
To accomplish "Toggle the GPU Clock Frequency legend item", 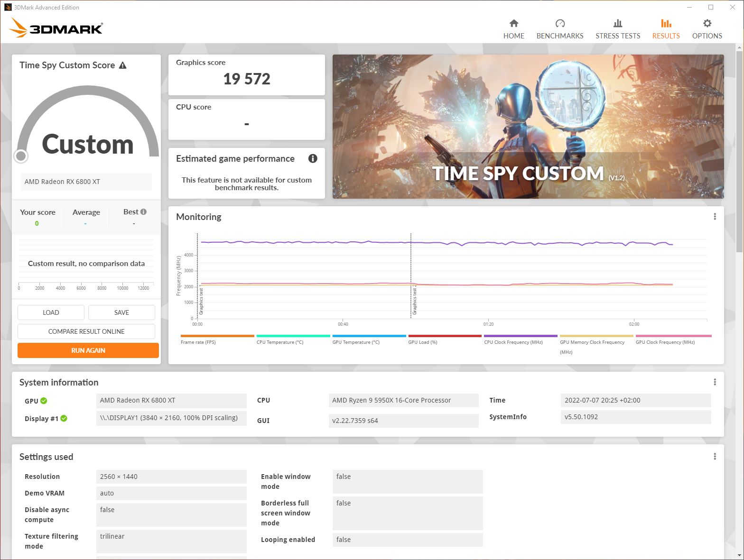I will [673, 340].
